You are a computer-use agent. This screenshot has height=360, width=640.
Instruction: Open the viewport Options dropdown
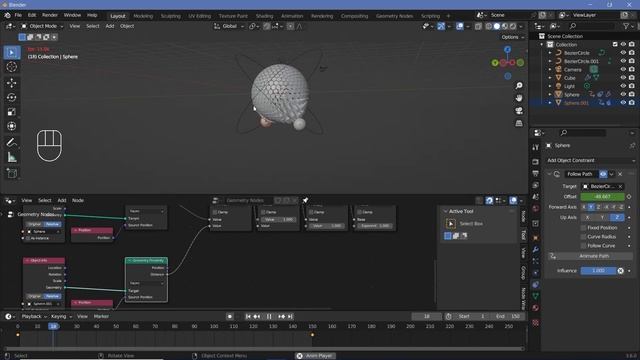[x=513, y=37]
